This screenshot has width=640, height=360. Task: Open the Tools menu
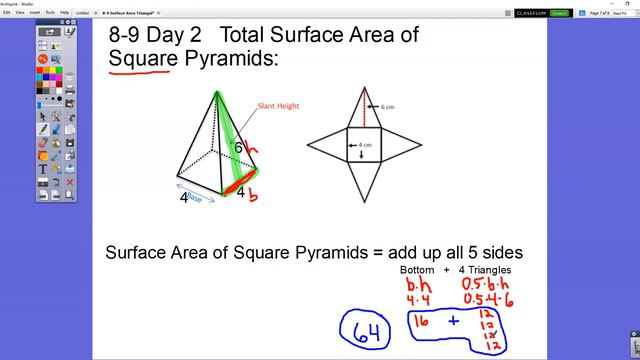coord(50,13)
